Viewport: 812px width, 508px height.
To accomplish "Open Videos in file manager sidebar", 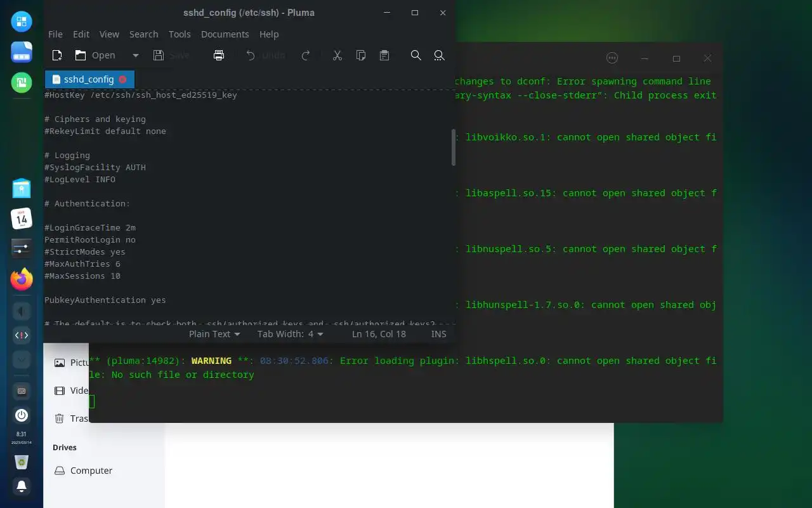I will [71, 391].
